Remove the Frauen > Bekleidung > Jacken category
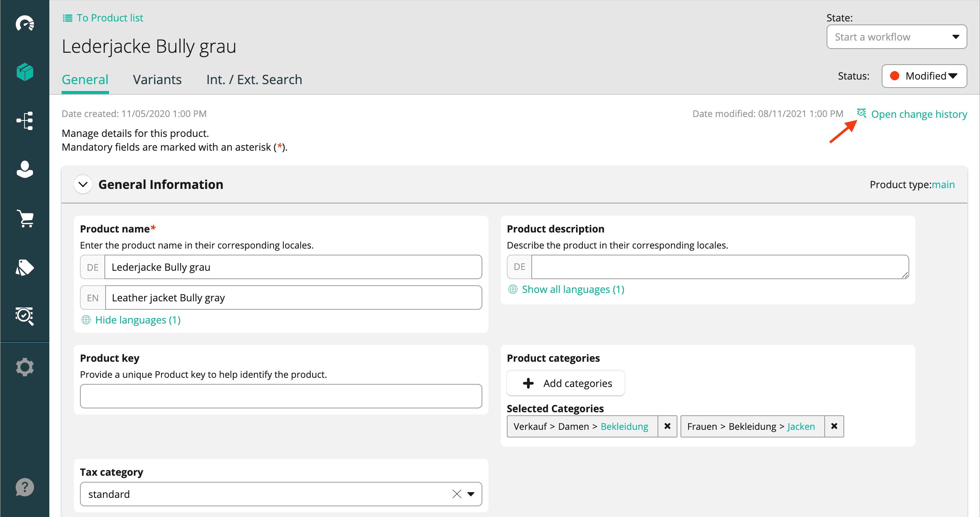 coord(834,426)
